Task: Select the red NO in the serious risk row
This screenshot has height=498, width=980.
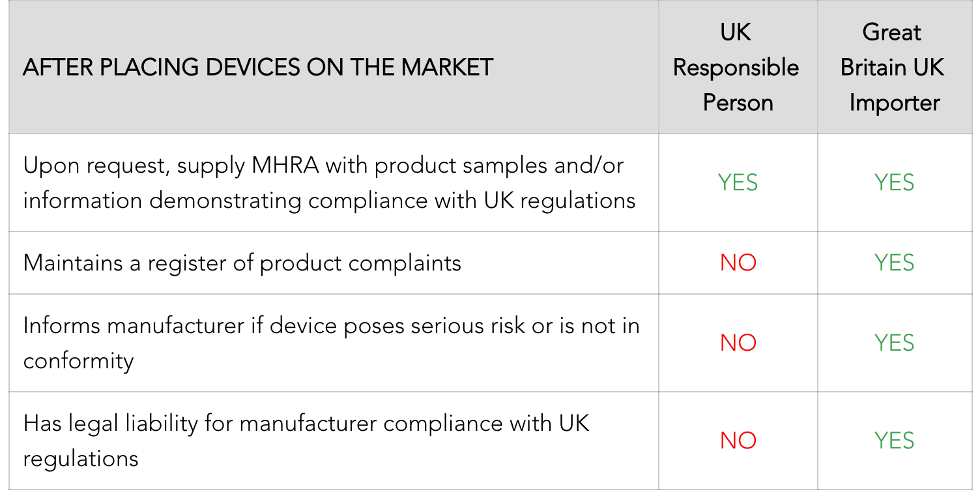Action: [x=738, y=343]
